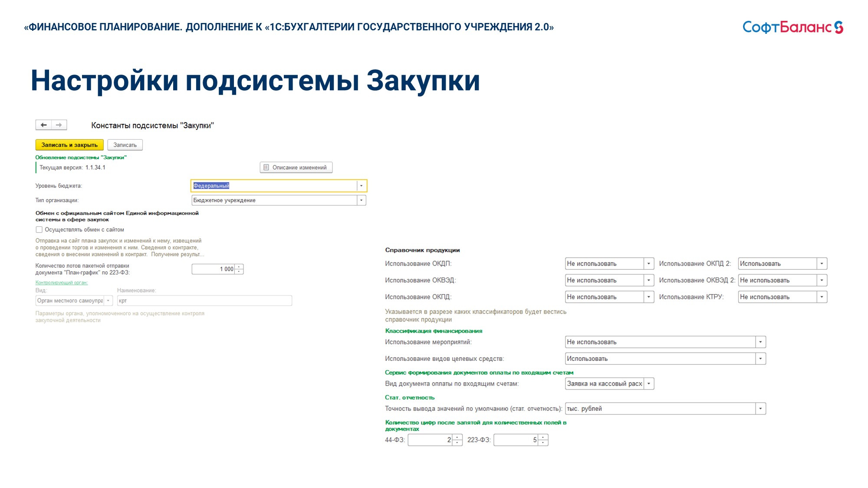The width and height of the screenshot is (868, 488).
Task: Expand the "Использование ОКДП" dropdown
Action: point(649,264)
